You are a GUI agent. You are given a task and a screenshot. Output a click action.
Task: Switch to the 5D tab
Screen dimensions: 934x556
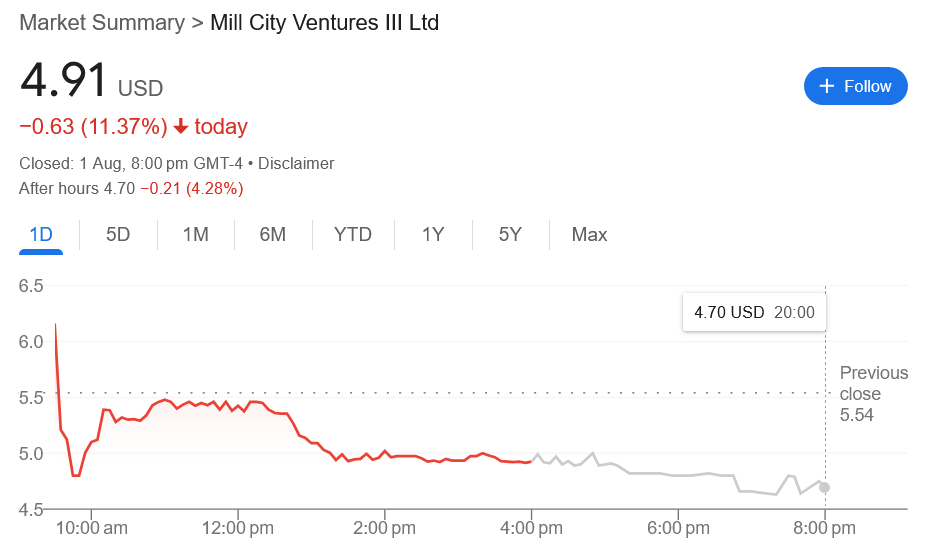pyautogui.click(x=118, y=235)
